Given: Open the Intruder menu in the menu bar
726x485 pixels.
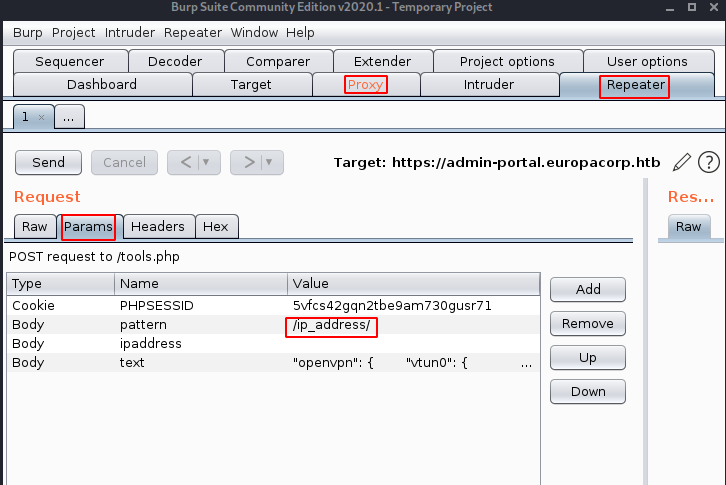Looking at the screenshot, I should [130, 32].
